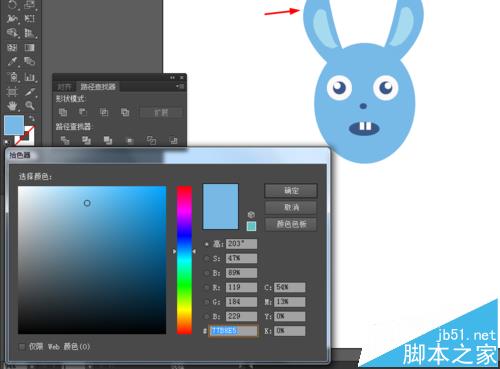This screenshot has height=369, width=500.
Task: Click the Outline pathfinder icon
Action: (x=151, y=140)
